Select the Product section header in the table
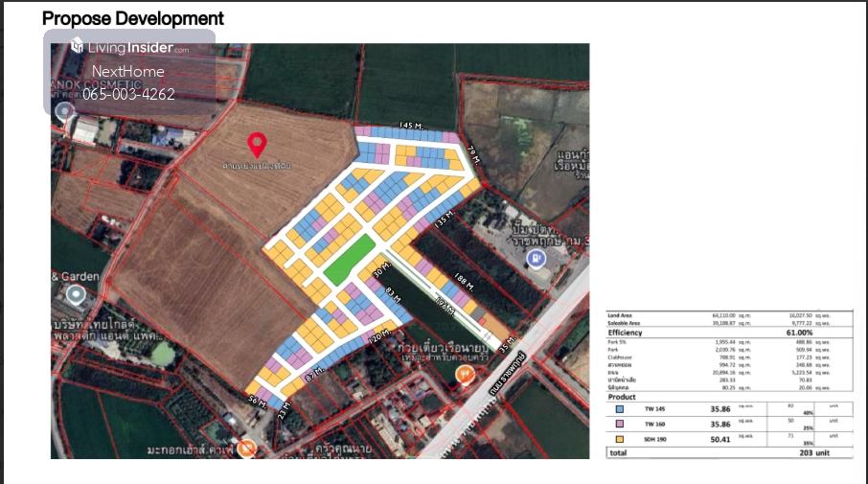Viewport: 868px width, 484px height. (x=623, y=397)
